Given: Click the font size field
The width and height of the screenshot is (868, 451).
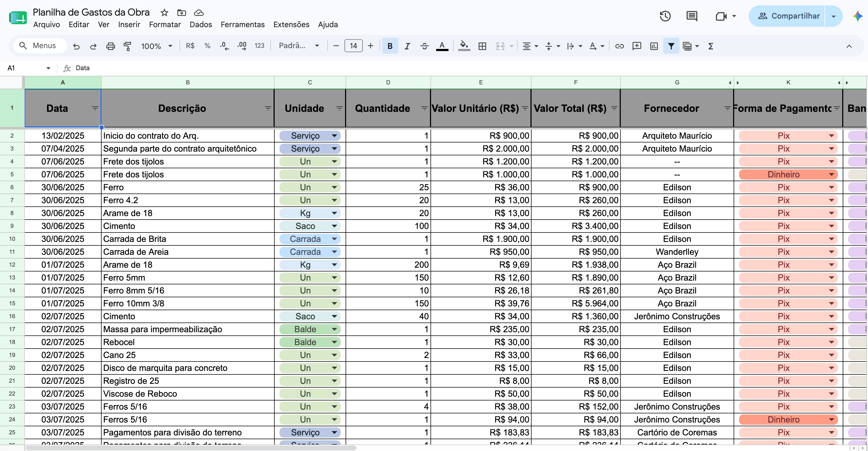Looking at the screenshot, I should [353, 46].
